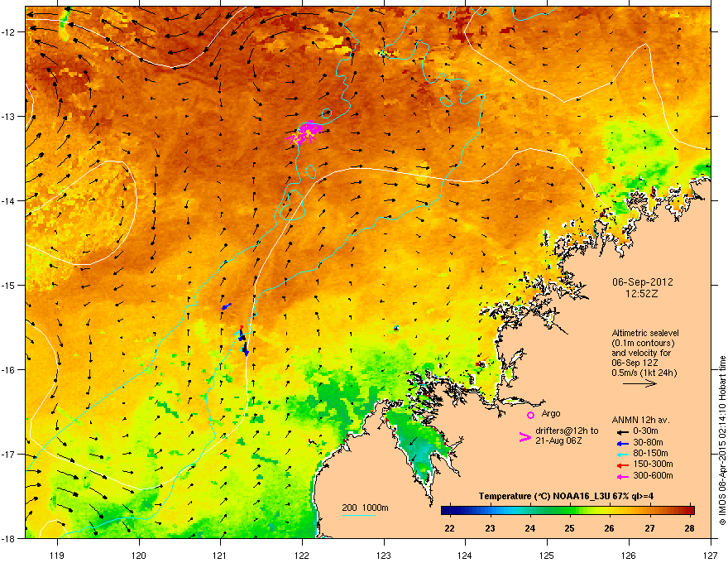Click the 30-80m depth label
Image resolution: width=728 pixels, height=563 pixels.
(x=648, y=442)
